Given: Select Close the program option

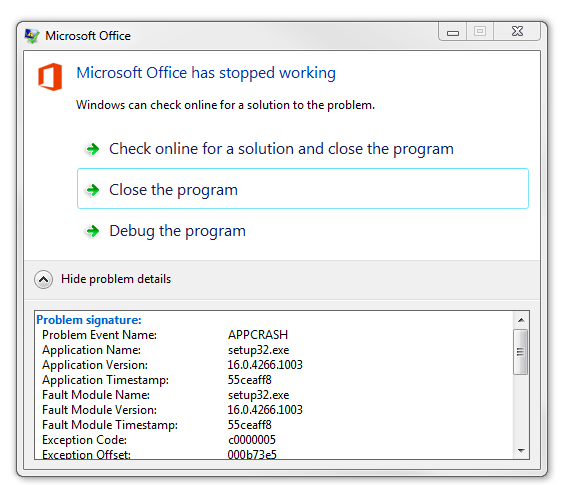Looking at the screenshot, I should [x=303, y=189].
